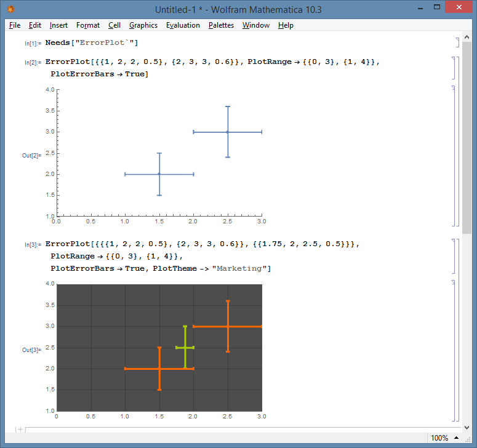This screenshot has width=477, height=448.
Task: Click the PlotRange line in In[3]
Action: 116,257
